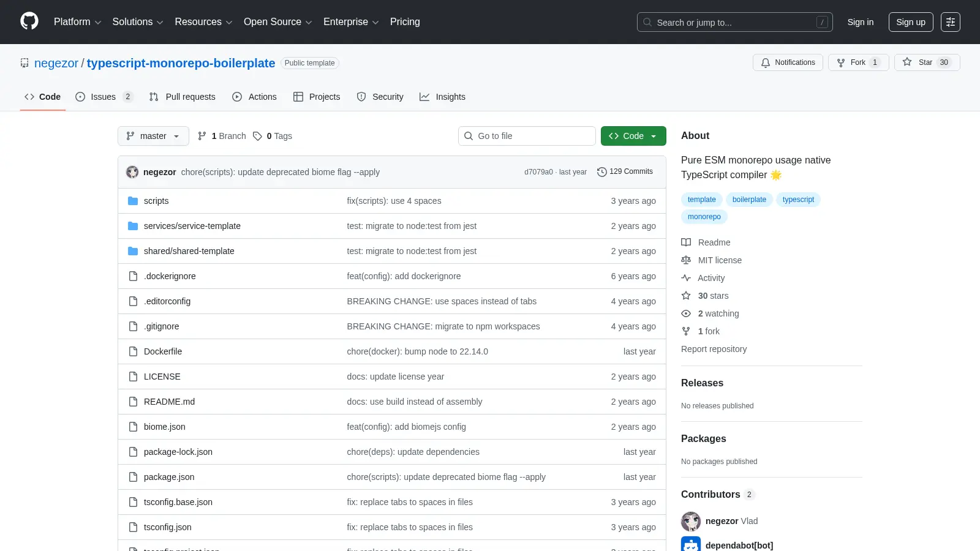Click the file icon next to .dockerignore
This screenshot has width=980, height=551.
tap(133, 276)
